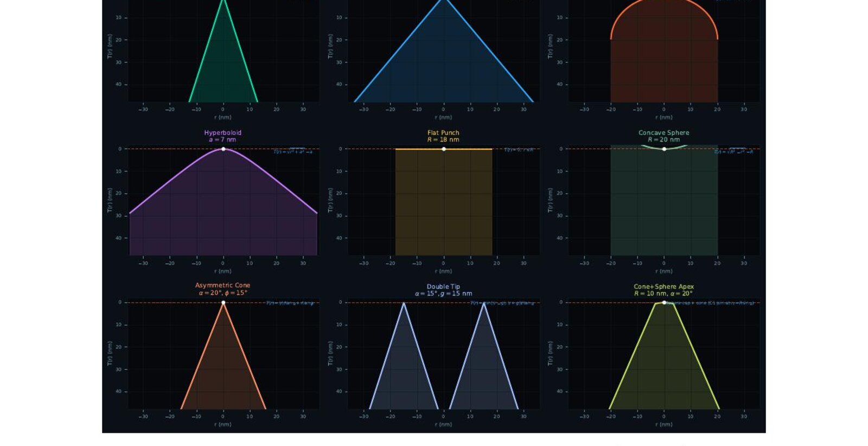Select the white apex marker on Hyperboloid curve
The width and height of the screenshot is (868, 446).
223,149
